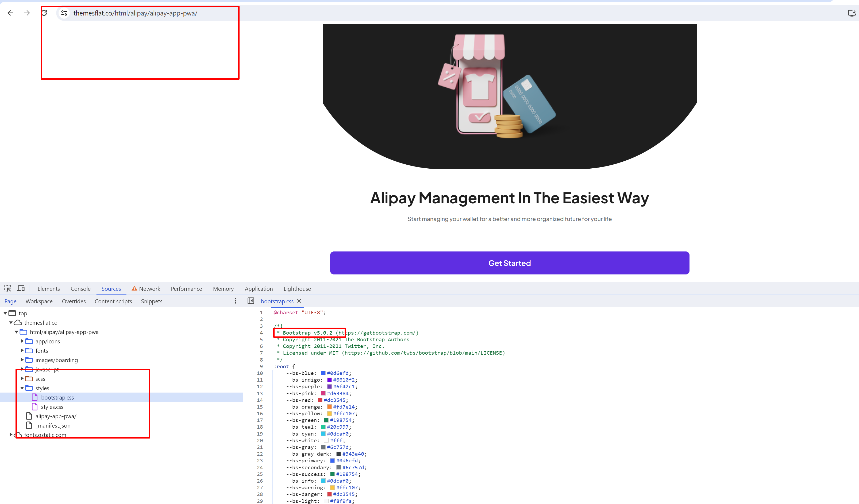Viewport: 859px width, 504px height.
Task: Select the Workspace navigator tab
Action: point(39,301)
